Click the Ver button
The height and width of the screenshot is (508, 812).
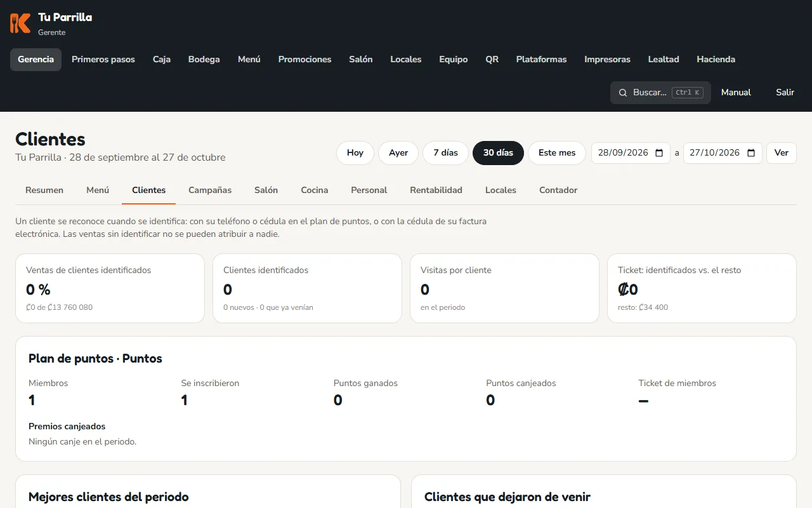782,153
